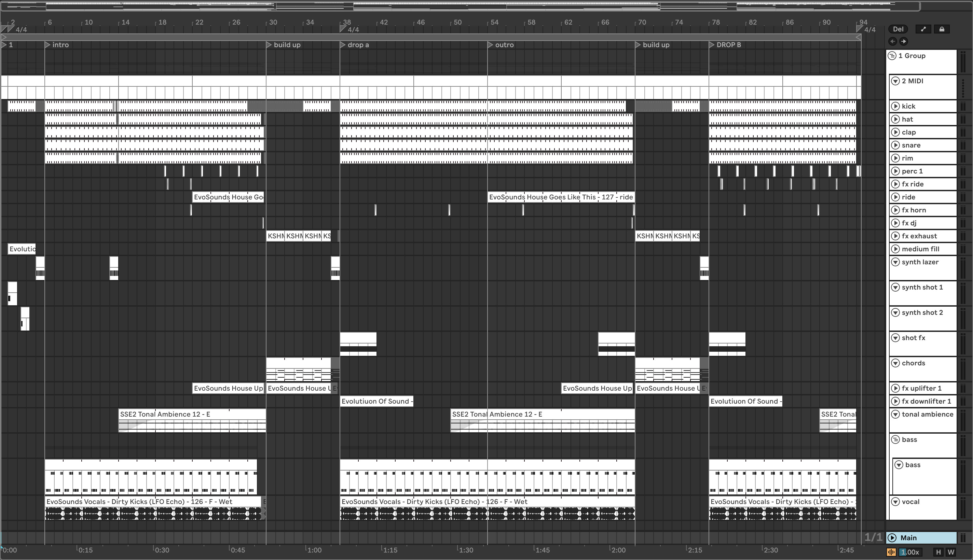Click the Del locator button
Screen dimensions: 973x560
(x=898, y=29)
